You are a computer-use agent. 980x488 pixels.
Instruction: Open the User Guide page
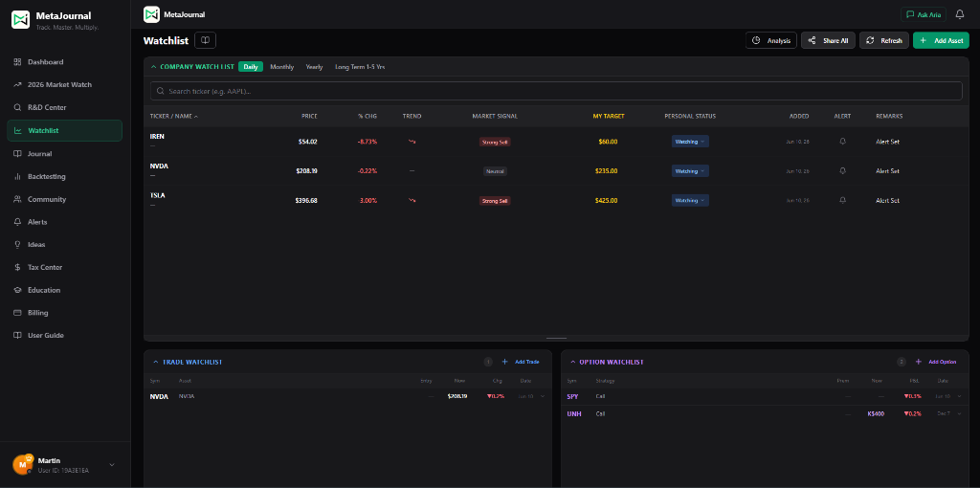(x=64, y=335)
